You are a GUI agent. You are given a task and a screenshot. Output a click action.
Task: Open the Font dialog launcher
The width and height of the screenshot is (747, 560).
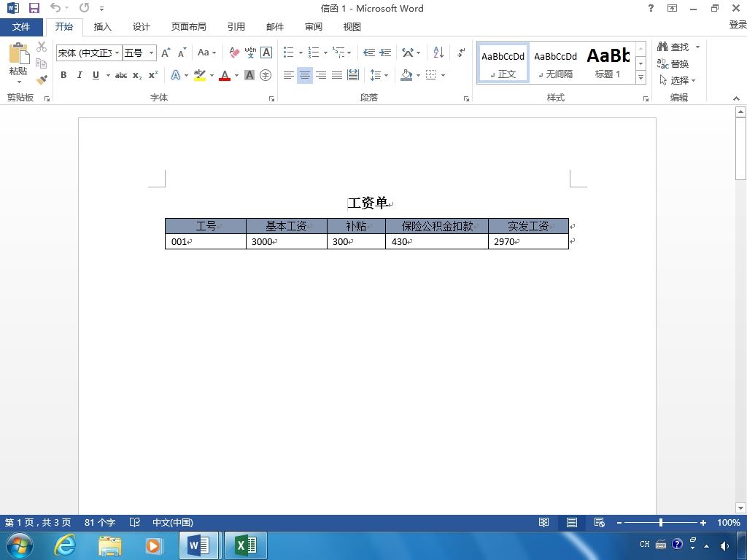click(271, 98)
